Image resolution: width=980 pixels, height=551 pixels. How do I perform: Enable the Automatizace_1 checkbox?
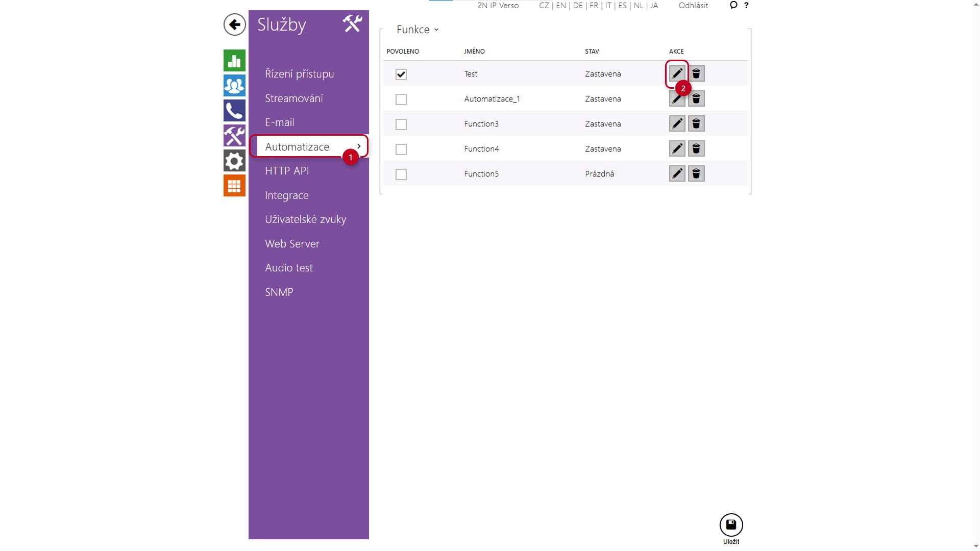(401, 99)
